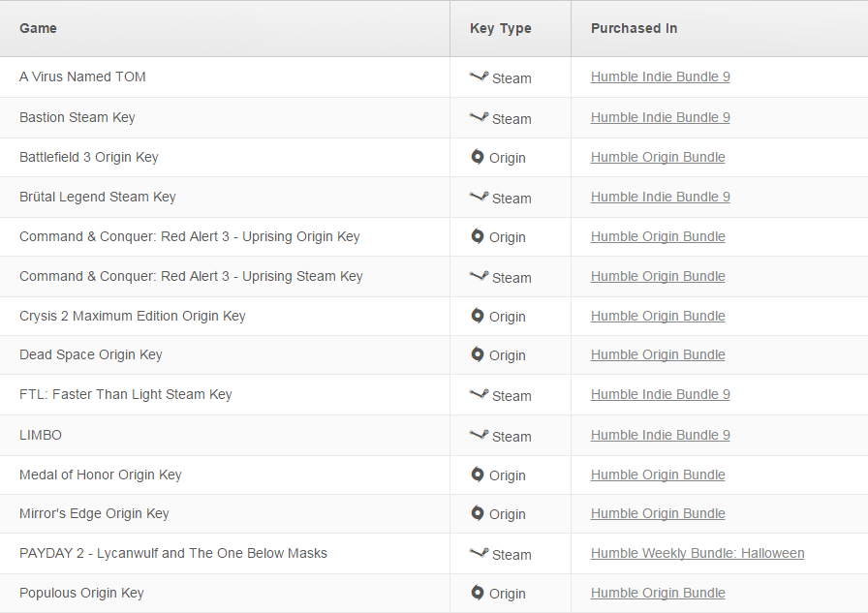This screenshot has height=613, width=868.
Task: Click the Origin icon in the Crysis 2 Maximum Edition row
Action: (x=478, y=316)
